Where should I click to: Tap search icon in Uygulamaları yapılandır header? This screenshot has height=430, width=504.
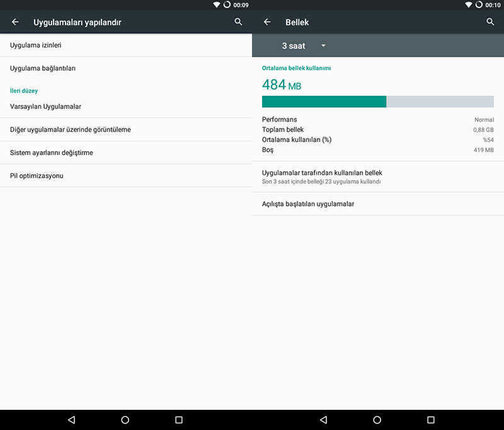coord(238,22)
